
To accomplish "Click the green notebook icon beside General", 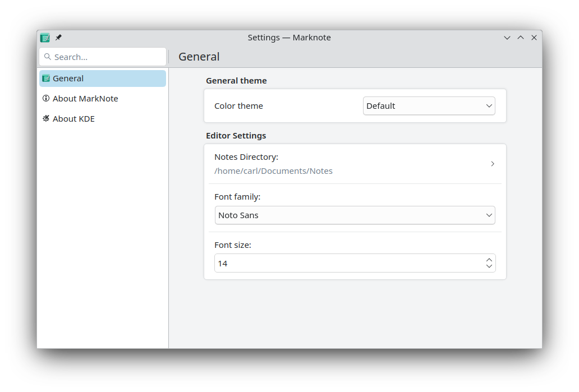I will coord(46,79).
